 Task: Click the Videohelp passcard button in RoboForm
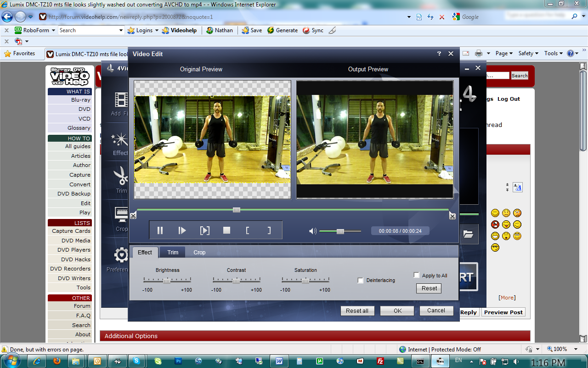180,30
